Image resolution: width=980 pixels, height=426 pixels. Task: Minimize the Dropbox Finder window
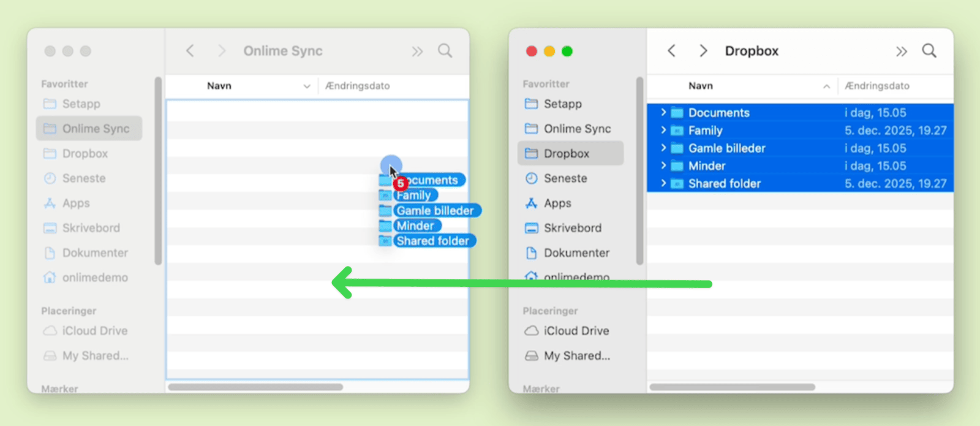click(x=549, y=51)
